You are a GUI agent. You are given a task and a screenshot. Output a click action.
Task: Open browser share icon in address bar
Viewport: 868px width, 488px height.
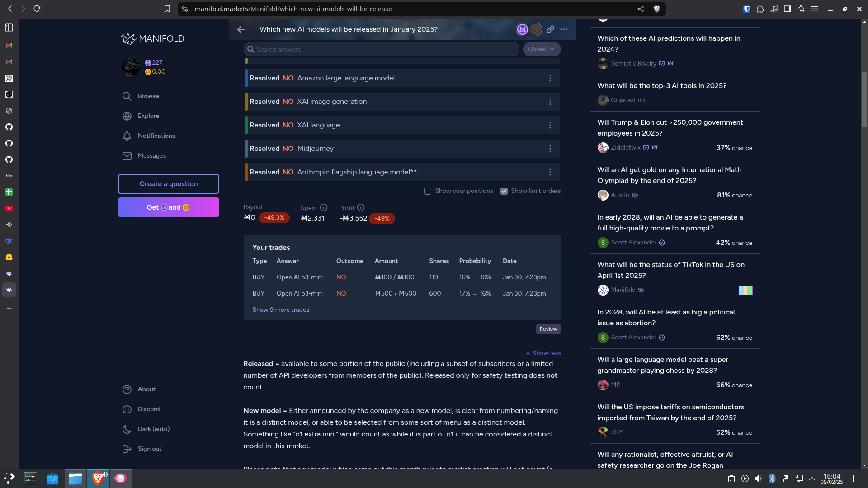coord(641,9)
